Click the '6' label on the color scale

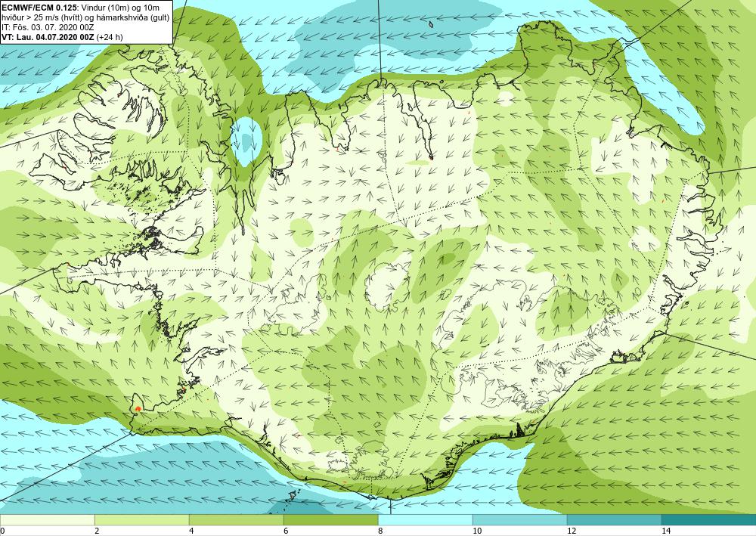286,531
